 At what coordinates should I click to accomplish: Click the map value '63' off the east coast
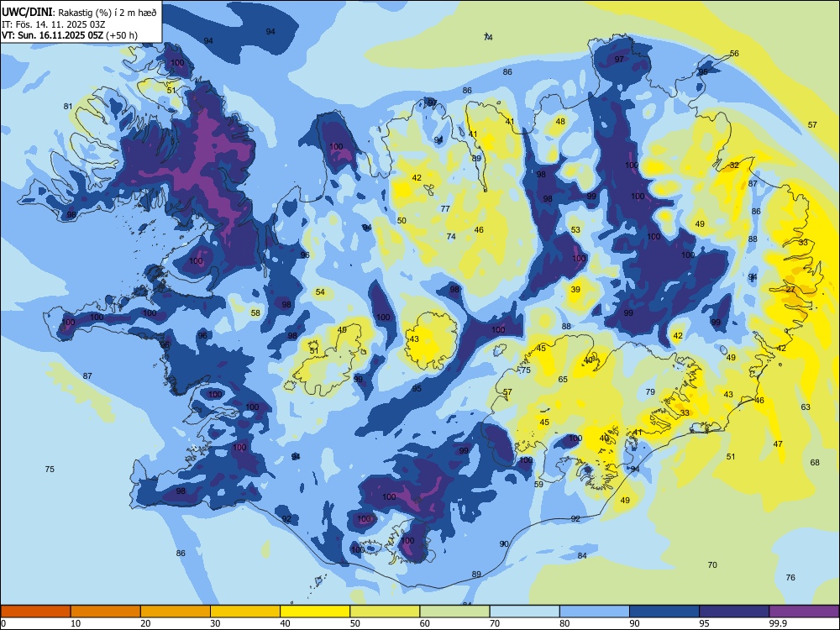806,407
